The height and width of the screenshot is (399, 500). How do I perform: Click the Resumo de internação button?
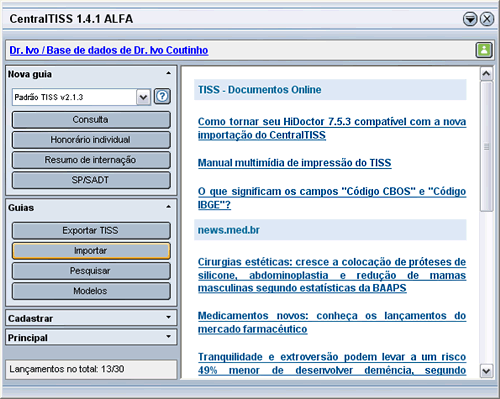tap(91, 160)
